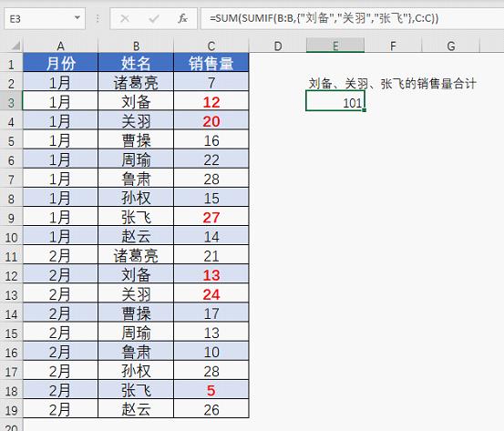Click black value 13 in row 15

[x=211, y=332]
